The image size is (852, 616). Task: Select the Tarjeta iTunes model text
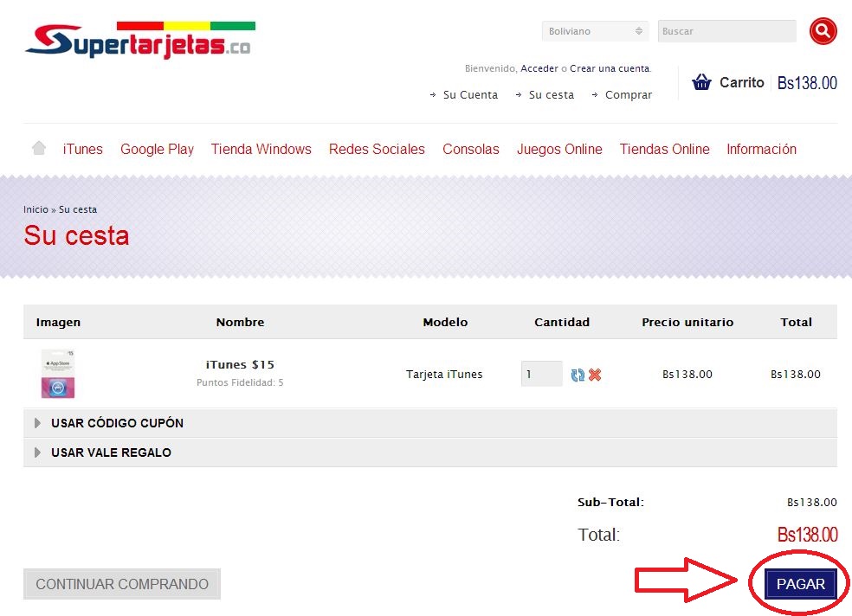point(444,374)
